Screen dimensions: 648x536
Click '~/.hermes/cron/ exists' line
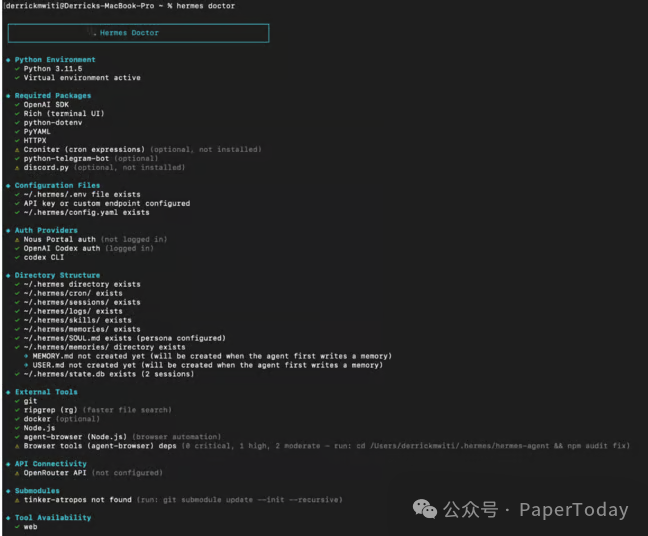[73, 293]
